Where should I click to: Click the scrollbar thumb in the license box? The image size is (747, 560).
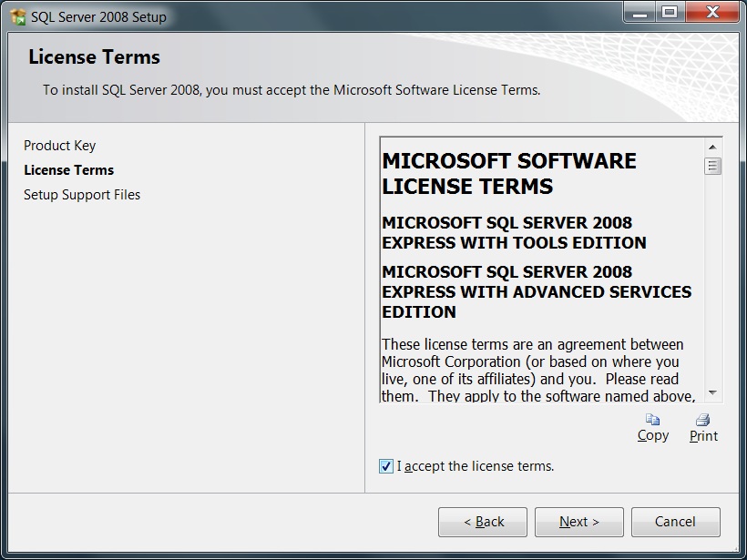coord(712,167)
